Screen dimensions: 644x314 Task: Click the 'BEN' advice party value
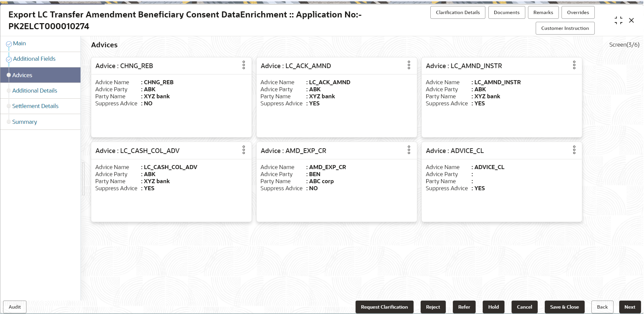pyautogui.click(x=315, y=174)
